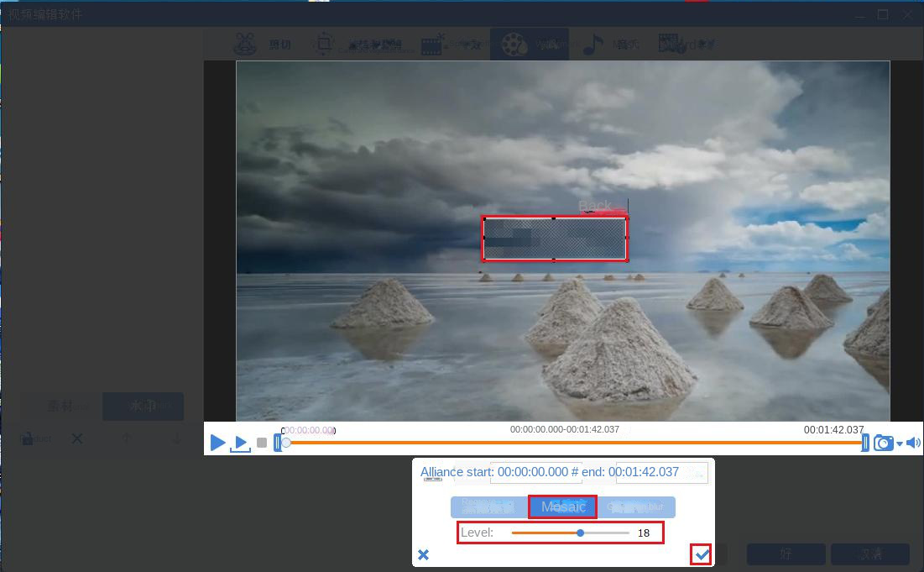Image resolution: width=924 pixels, height=572 pixels.
Task: Open the music note (音乐) toolbar icon
Action: coord(592,44)
